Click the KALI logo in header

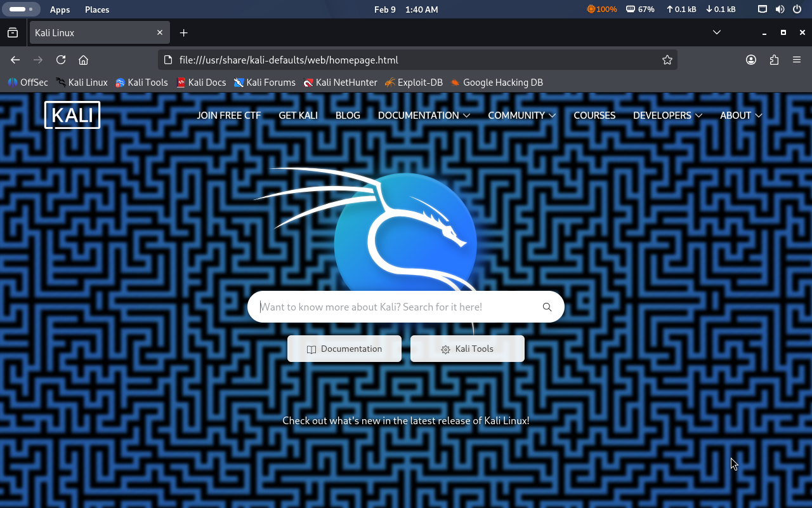click(72, 115)
